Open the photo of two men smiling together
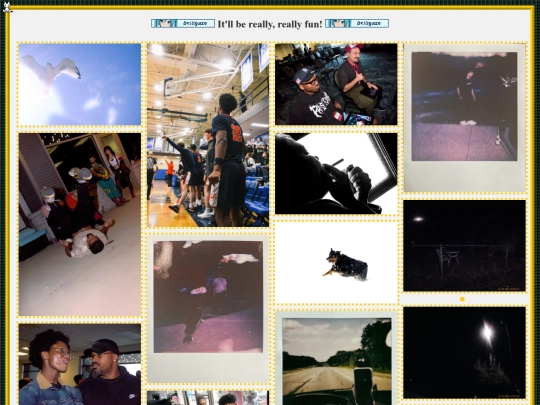 80,364
